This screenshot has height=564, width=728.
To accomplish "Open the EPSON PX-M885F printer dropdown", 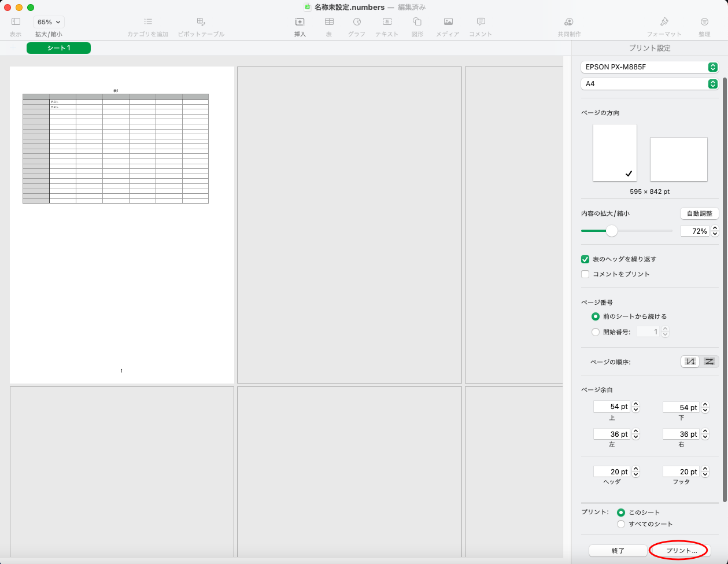I will click(649, 67).
